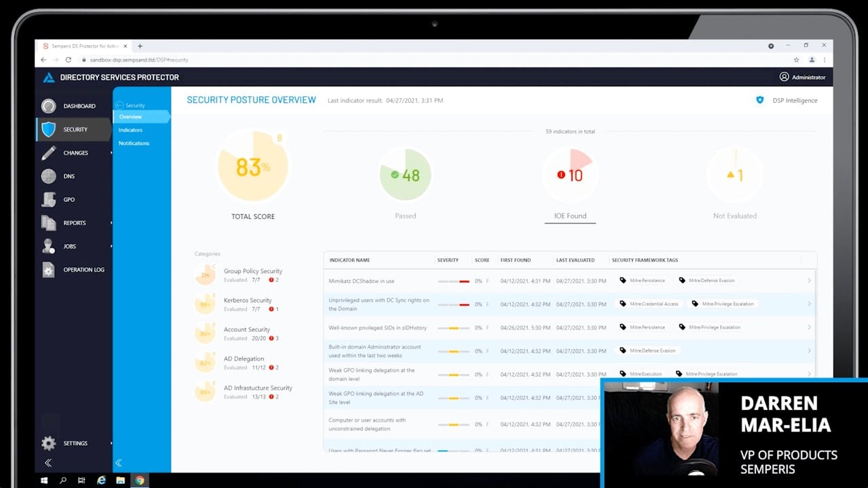Collapse the blue Security submenu panel
This screenshot has height=488, width=868.
pyautogui.click(x=119, y=463)
